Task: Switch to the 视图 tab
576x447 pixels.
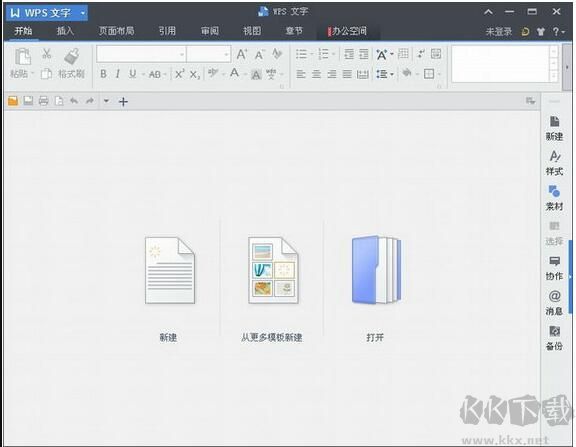Action: (x=252, y=31)
